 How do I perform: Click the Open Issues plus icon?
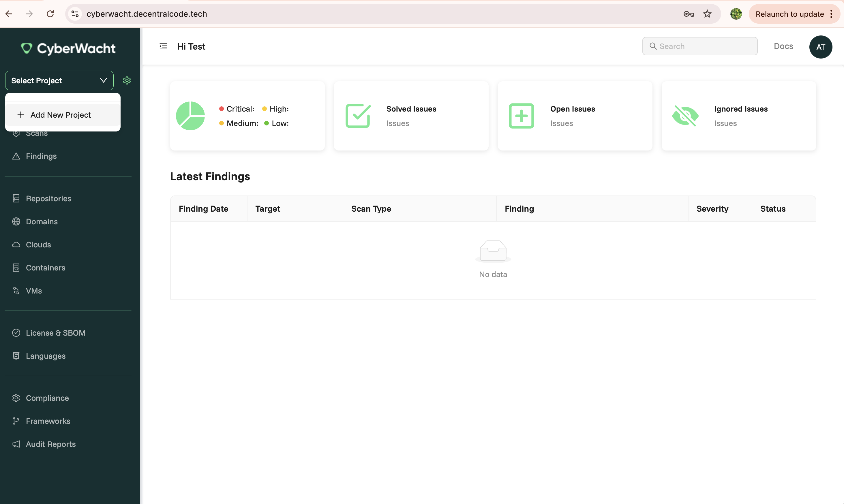click(521, 116)
